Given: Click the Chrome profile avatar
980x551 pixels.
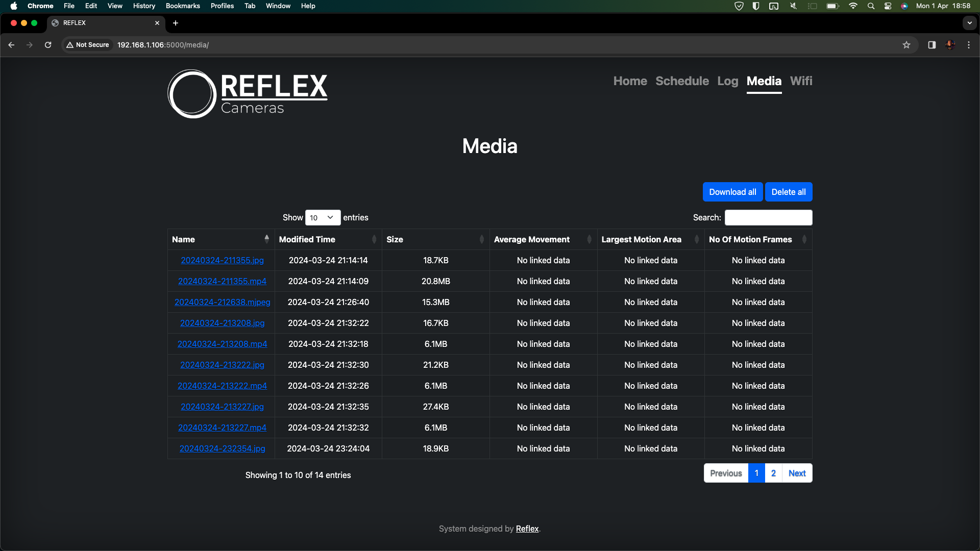Looking at the screenshot, I should (950, 45).
